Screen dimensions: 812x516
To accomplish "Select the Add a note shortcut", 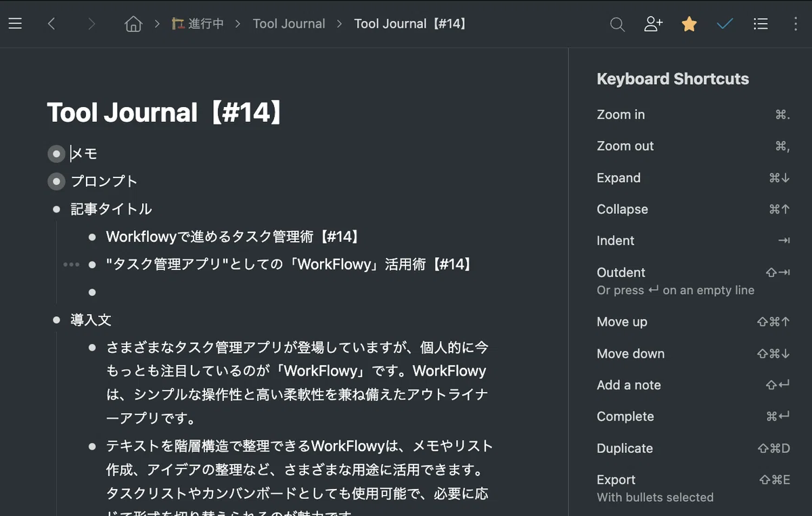I will pyautogui.click(x=693, y=385).
